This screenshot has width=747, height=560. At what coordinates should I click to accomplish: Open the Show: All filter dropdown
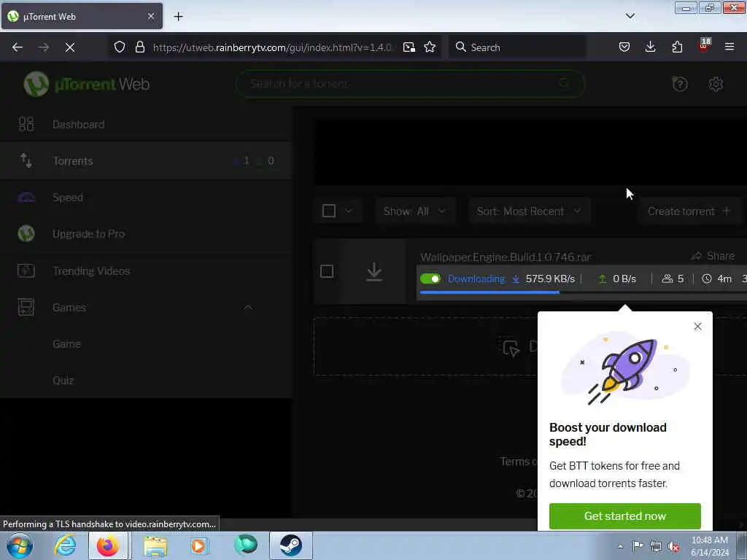414,211
